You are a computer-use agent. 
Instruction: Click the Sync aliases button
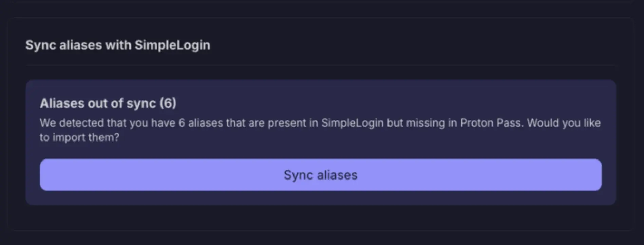pos(320,175)
